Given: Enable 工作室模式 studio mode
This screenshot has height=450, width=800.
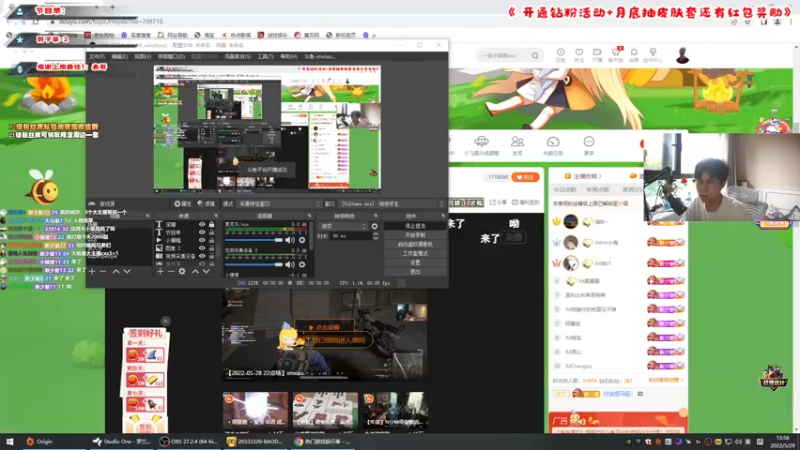Looking at the screenshot, I should (415, 254).
